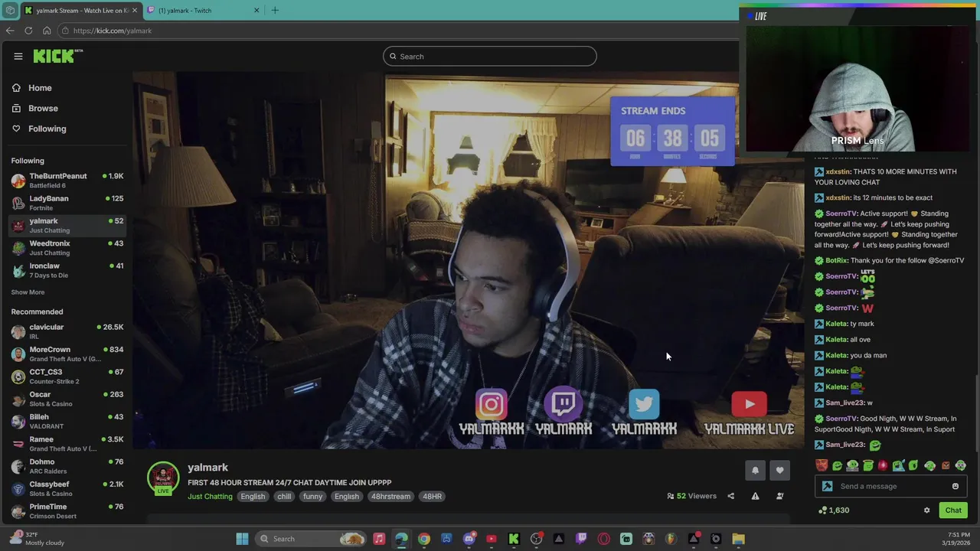This screenshot has width=980, height=551.
Task: Open Weedtronix channel
Action: [67, 248]
